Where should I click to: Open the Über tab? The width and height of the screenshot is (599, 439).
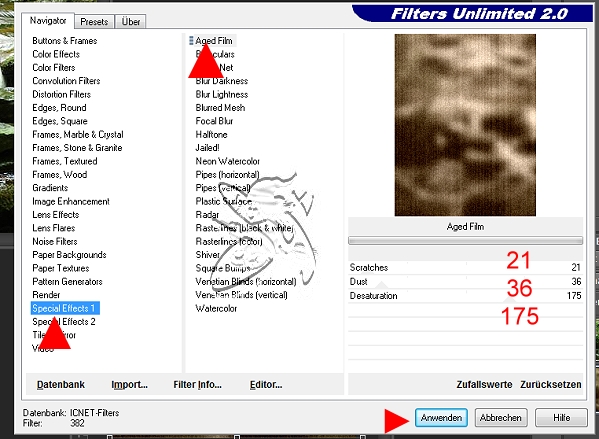[x=131, y=22]
